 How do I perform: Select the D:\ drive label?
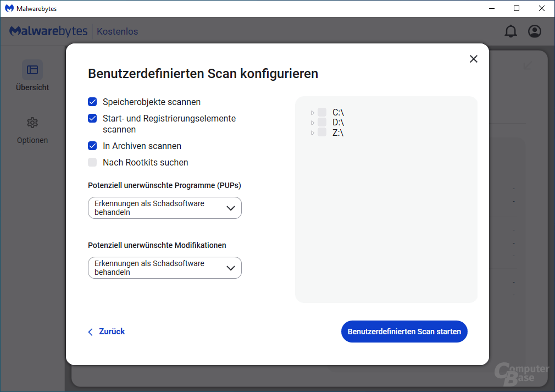338,122
